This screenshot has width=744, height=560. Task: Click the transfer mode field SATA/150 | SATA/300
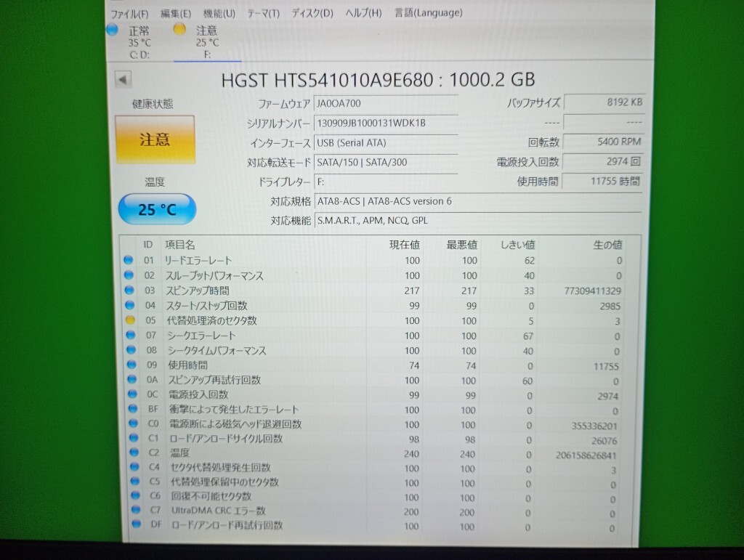(x=385, y=162)
